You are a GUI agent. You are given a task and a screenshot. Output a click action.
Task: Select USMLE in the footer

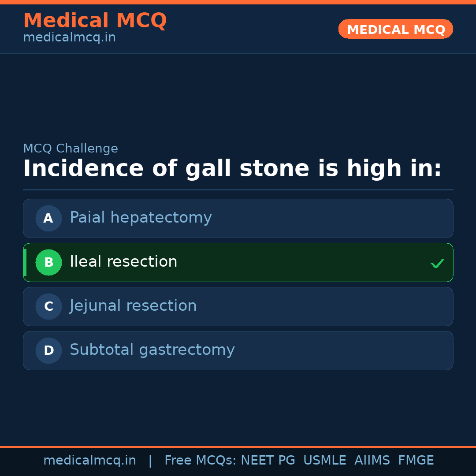(324, 461)
